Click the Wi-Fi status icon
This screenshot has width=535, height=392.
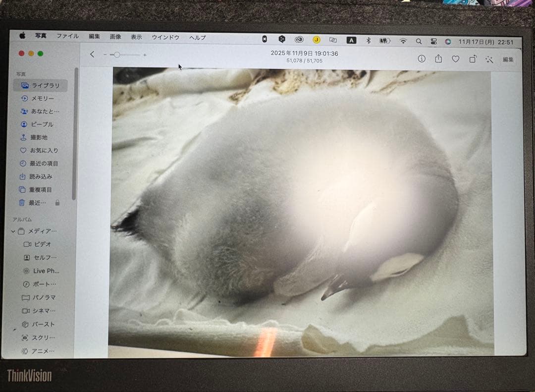point(403,41)
